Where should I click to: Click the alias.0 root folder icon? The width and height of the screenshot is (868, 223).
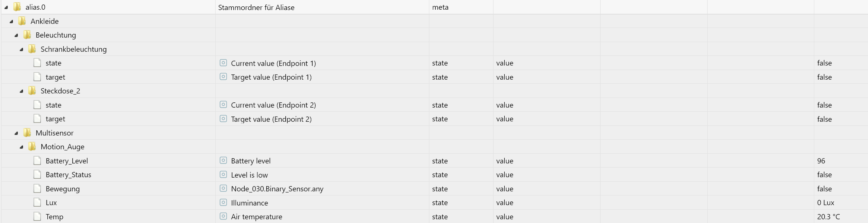17,7
